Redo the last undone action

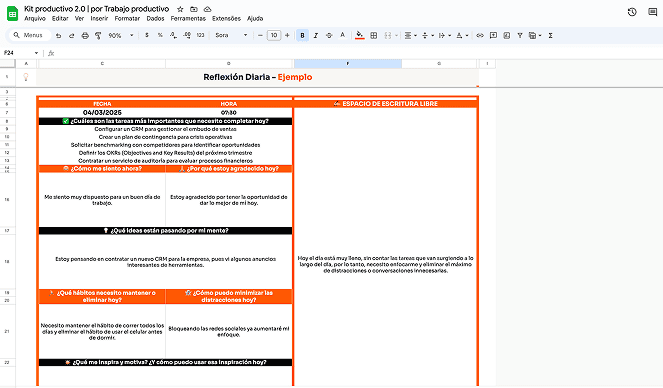71,36
